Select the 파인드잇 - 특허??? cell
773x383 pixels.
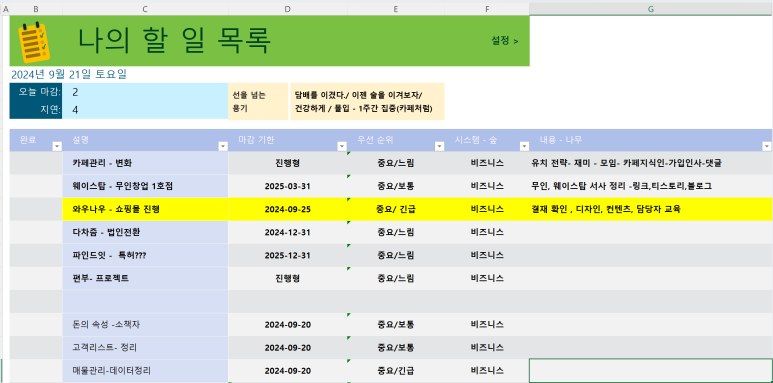[145, 255]
